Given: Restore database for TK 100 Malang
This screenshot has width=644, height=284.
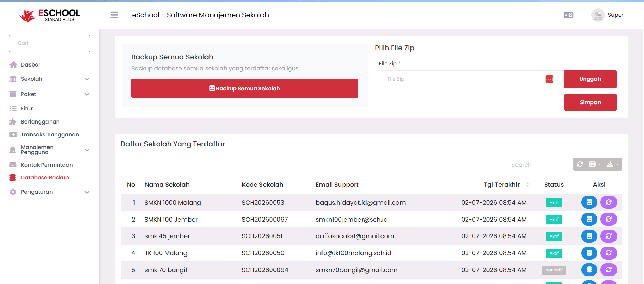Looking at the screenshot, I should coord(609,253).
